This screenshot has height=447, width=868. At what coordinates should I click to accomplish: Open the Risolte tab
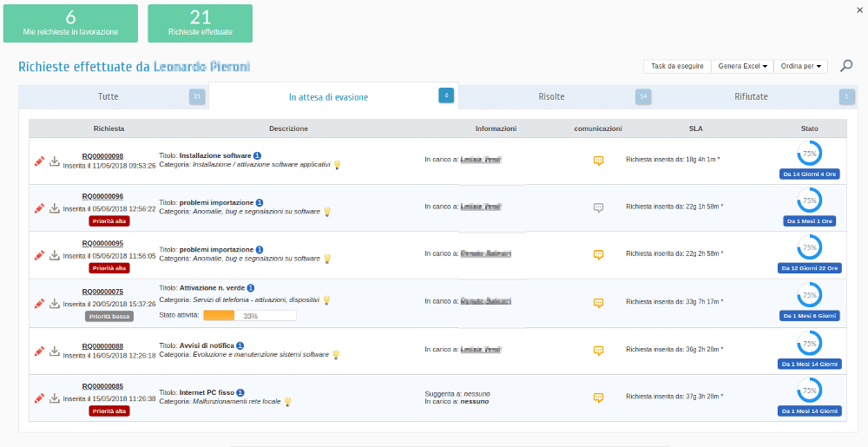click(x=556, y=97)
